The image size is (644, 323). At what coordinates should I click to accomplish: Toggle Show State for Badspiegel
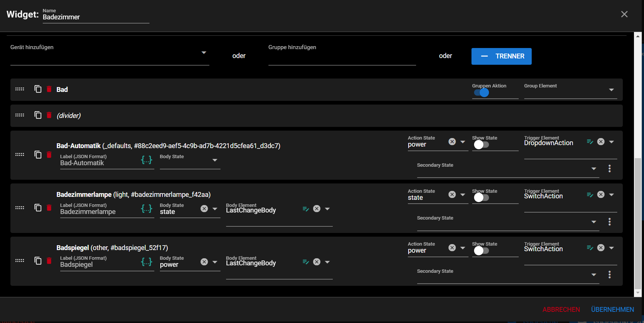[x=482, y=251]
